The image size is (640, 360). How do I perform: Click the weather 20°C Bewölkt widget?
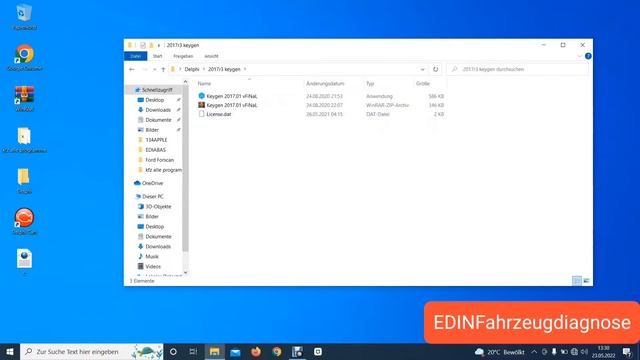[500, 352]
